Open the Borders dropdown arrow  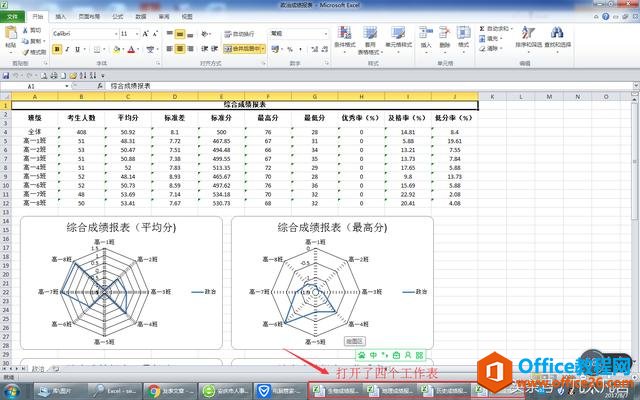(104, 49)
